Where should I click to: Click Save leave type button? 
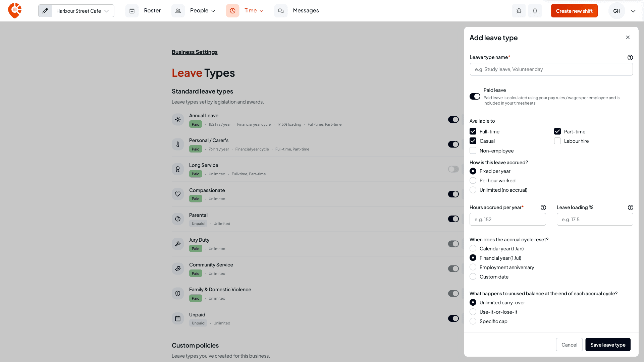(608, 345)
